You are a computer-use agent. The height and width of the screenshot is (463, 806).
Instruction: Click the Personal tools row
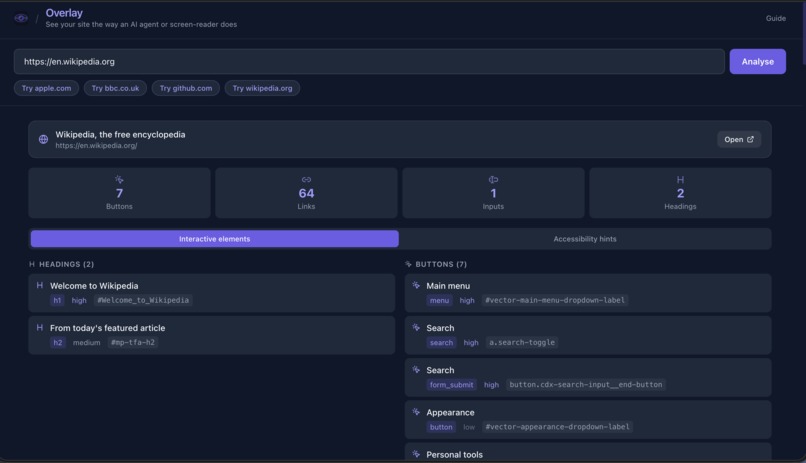pos(588,452)
